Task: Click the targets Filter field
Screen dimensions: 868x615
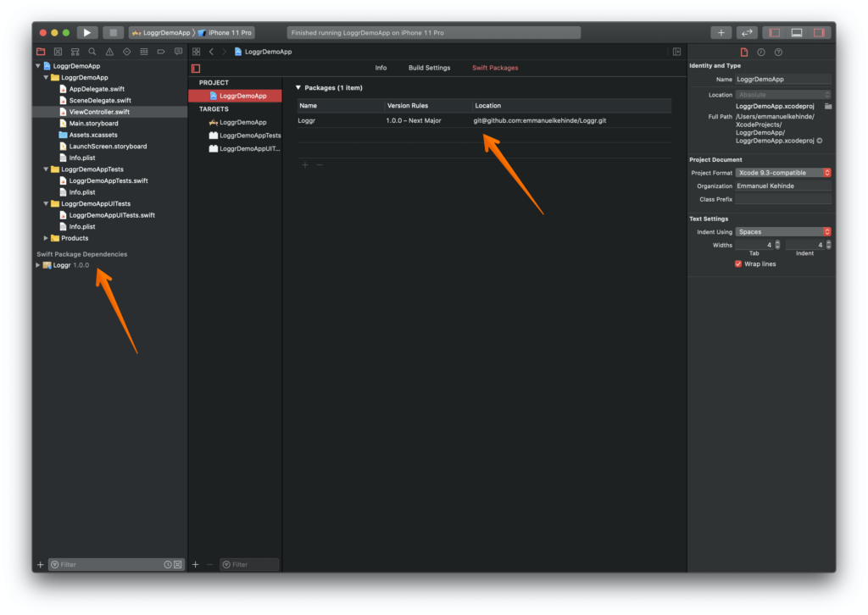Action: 249,565
